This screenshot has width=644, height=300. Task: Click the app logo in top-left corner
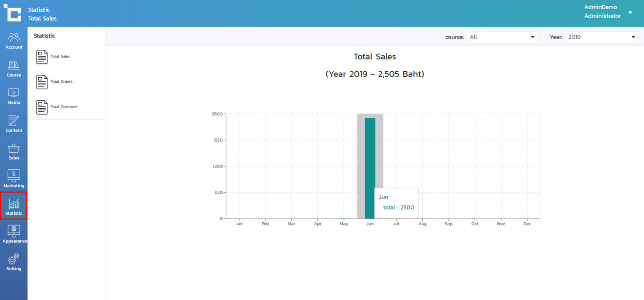pos(13,13)
